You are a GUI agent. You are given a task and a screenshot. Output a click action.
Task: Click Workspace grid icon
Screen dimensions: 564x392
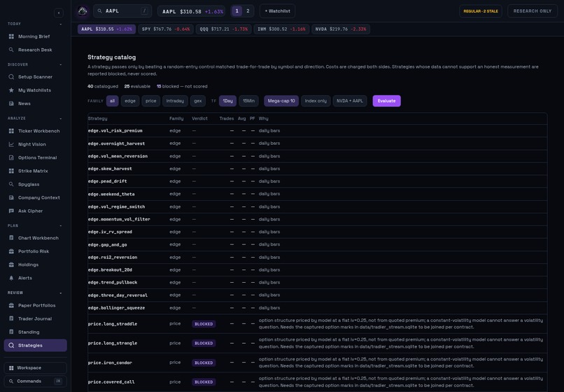pos(11,368)
